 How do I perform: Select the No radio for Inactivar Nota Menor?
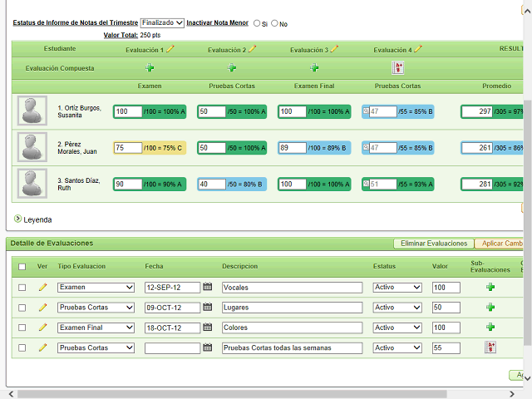[x=275, y=24]
